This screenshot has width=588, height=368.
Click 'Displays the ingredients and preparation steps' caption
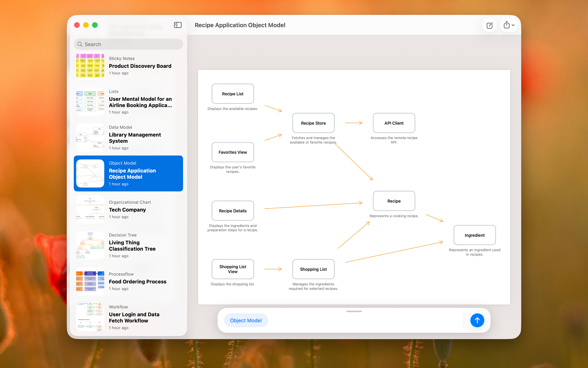pos(233,228)
